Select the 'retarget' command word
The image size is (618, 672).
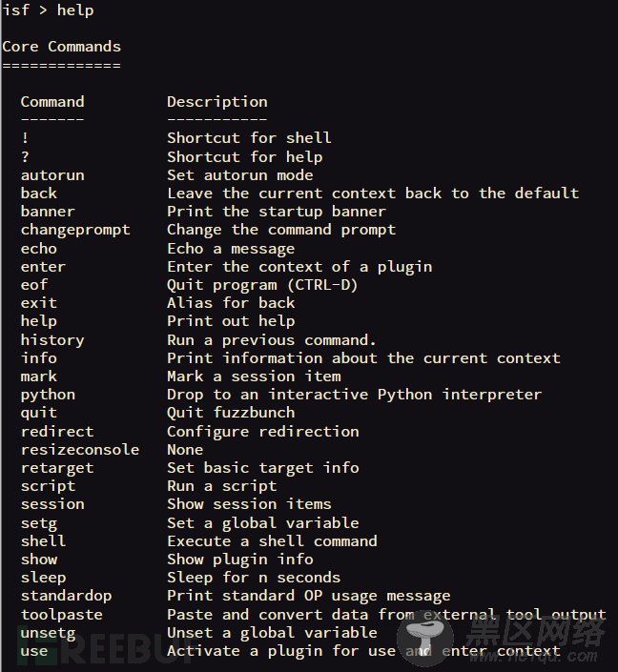click(57, 468)
